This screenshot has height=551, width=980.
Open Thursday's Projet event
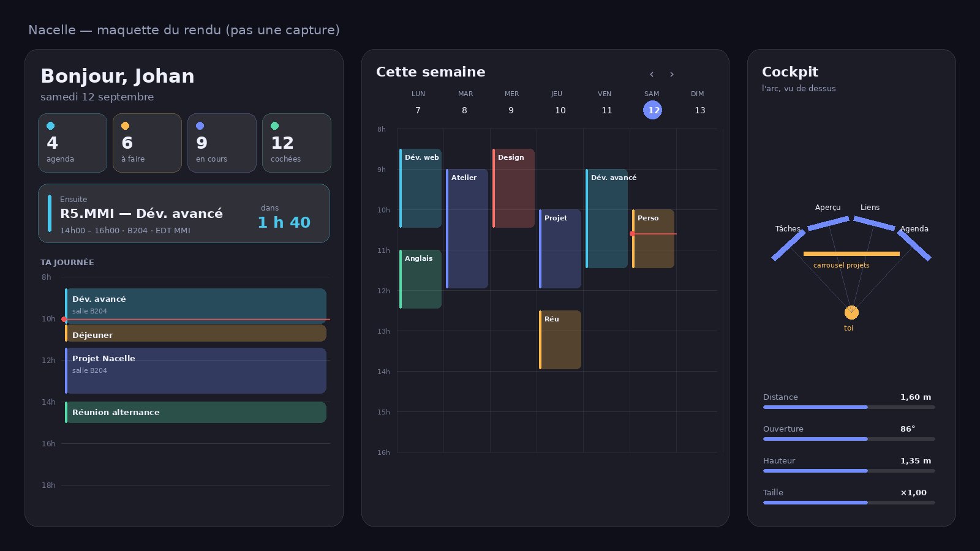tap(560, 249)
